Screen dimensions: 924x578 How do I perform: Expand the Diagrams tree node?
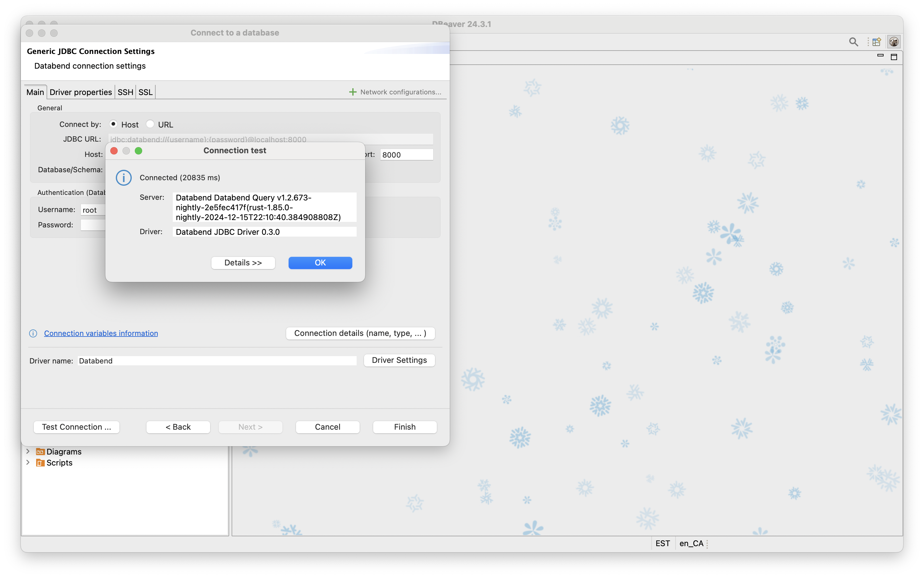[28, 451]
